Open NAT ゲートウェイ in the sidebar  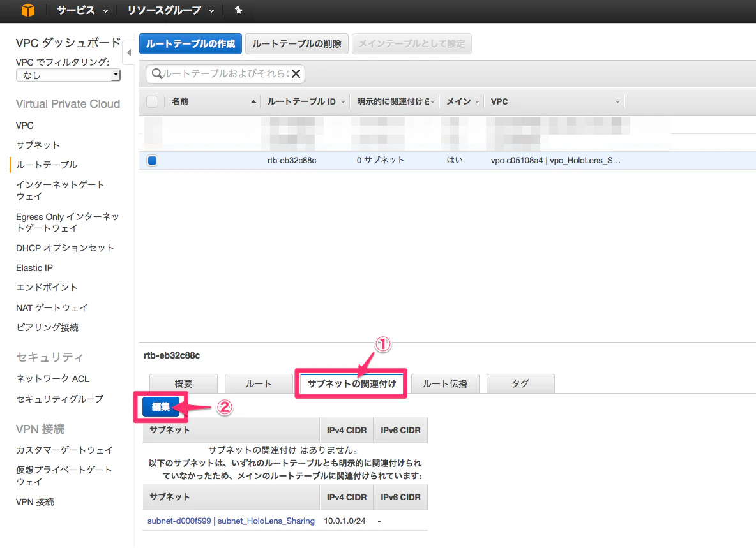(x=52, y=307)
